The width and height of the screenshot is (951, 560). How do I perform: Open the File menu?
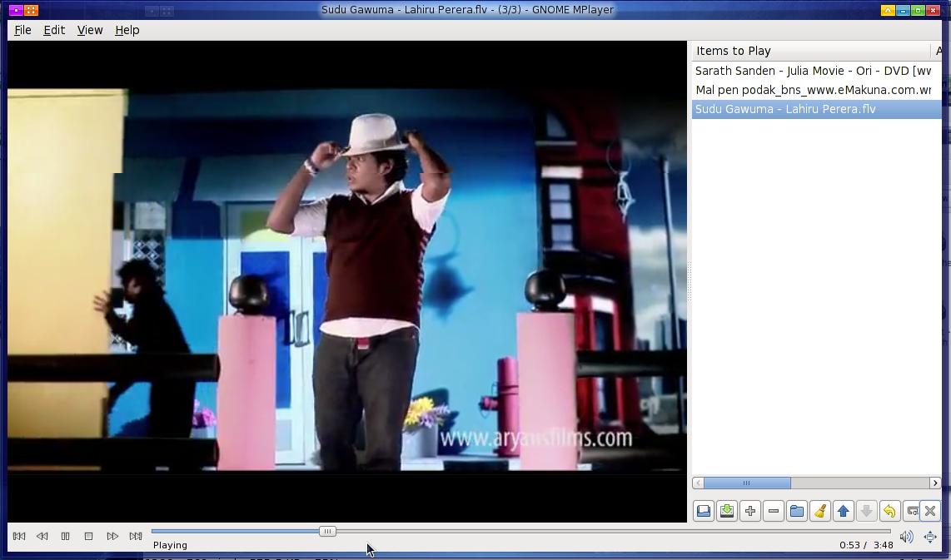(22, 30)
